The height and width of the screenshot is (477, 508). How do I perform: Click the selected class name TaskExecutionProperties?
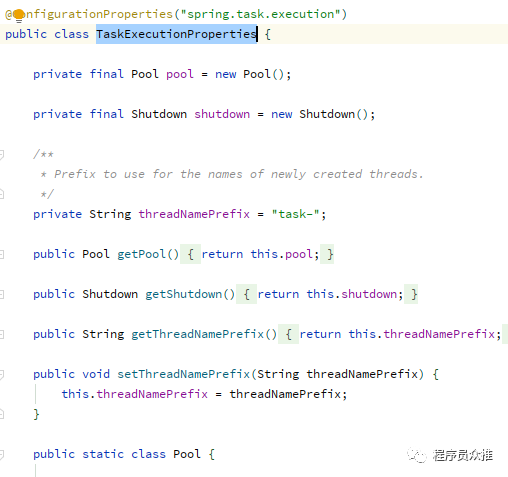click(x=176, y=34)
